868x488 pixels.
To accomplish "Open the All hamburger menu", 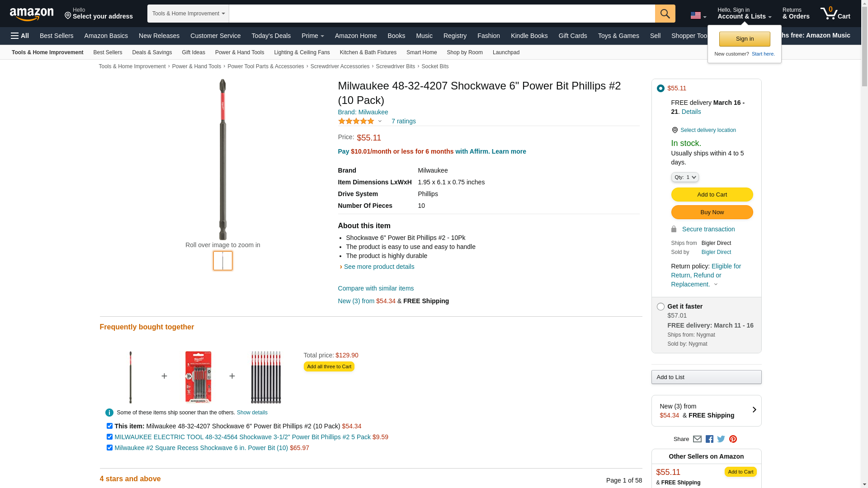I will [x=20, y=36].
